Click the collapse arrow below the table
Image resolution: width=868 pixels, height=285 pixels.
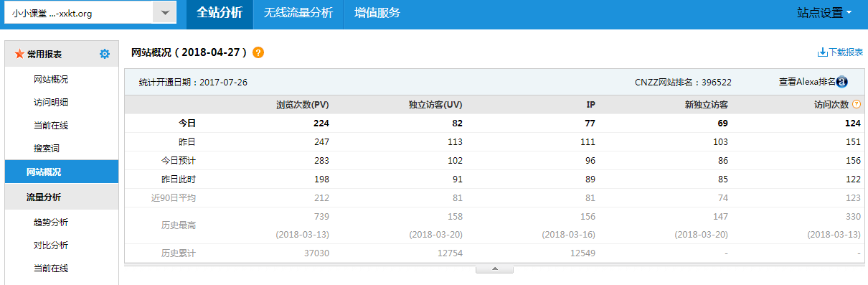point(494,269)
